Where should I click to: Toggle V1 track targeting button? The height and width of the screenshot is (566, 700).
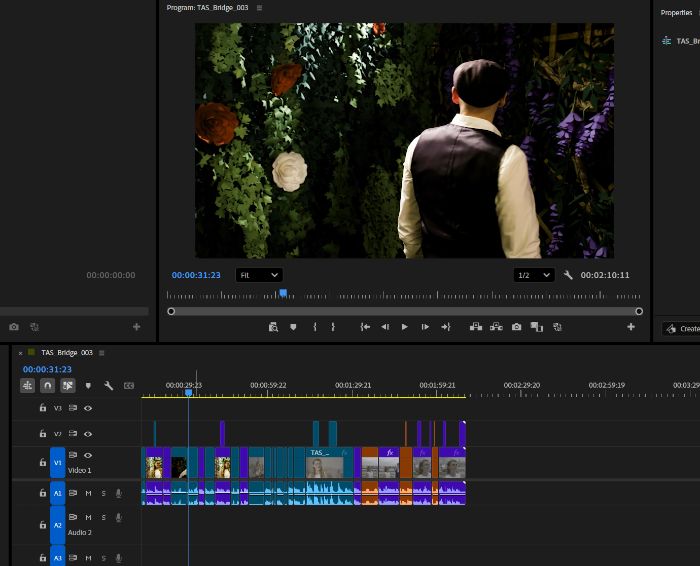pyautogui.click(x=58, y=463)
